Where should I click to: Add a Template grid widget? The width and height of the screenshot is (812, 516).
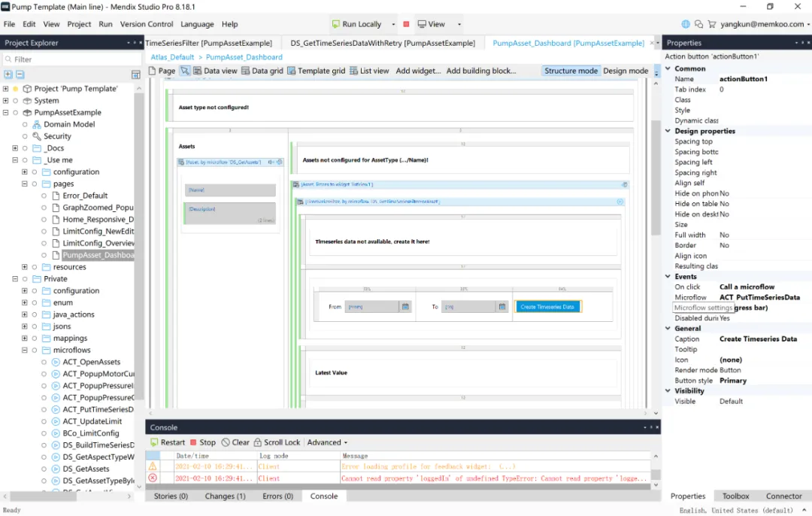coord(316,71)
